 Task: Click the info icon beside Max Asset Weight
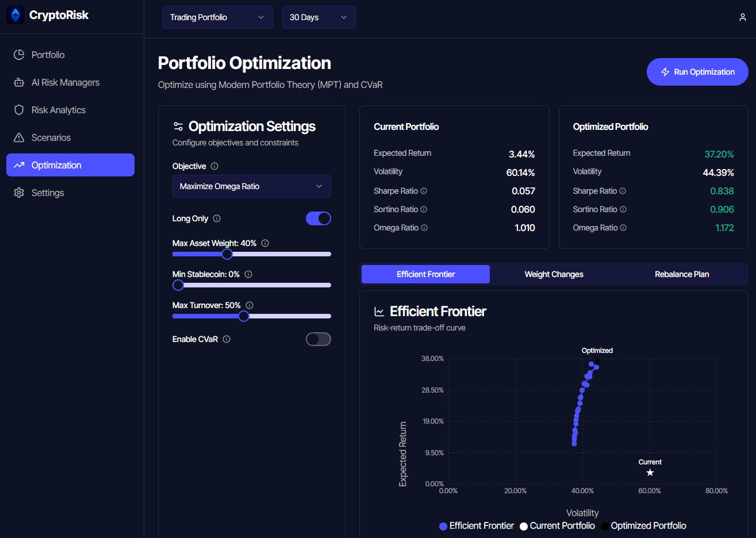(265, 243)
